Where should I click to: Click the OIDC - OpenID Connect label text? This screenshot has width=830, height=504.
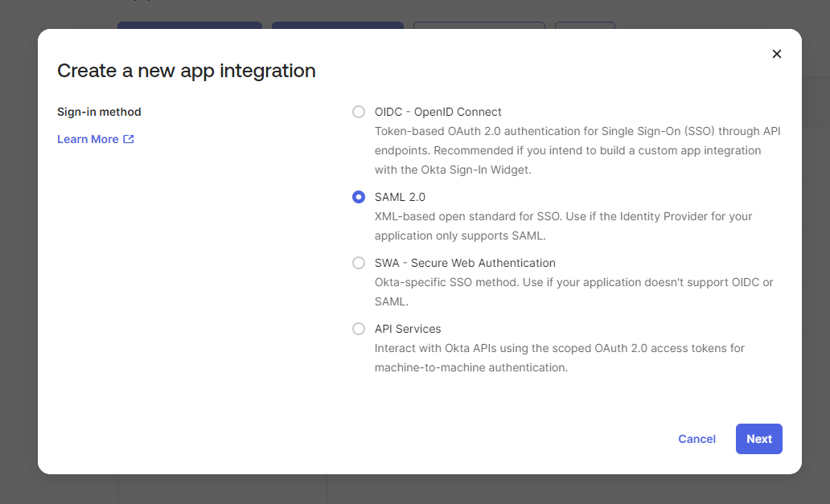438,112
